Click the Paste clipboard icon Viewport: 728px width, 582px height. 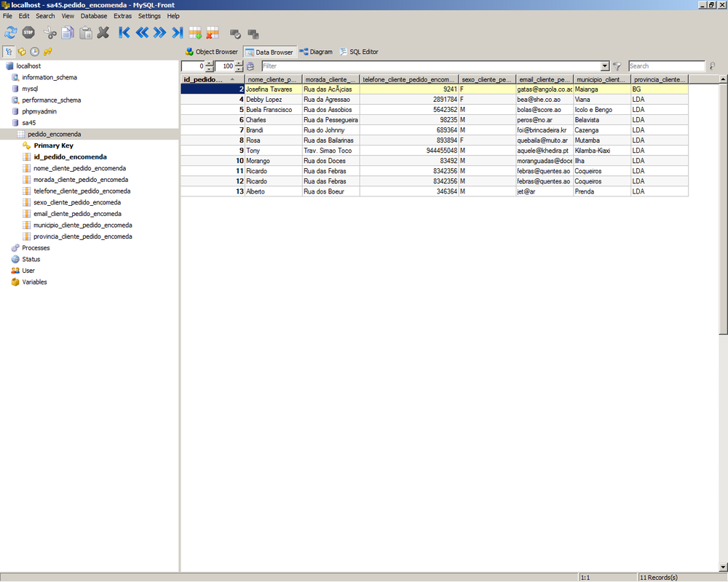(x=86, y=32)
